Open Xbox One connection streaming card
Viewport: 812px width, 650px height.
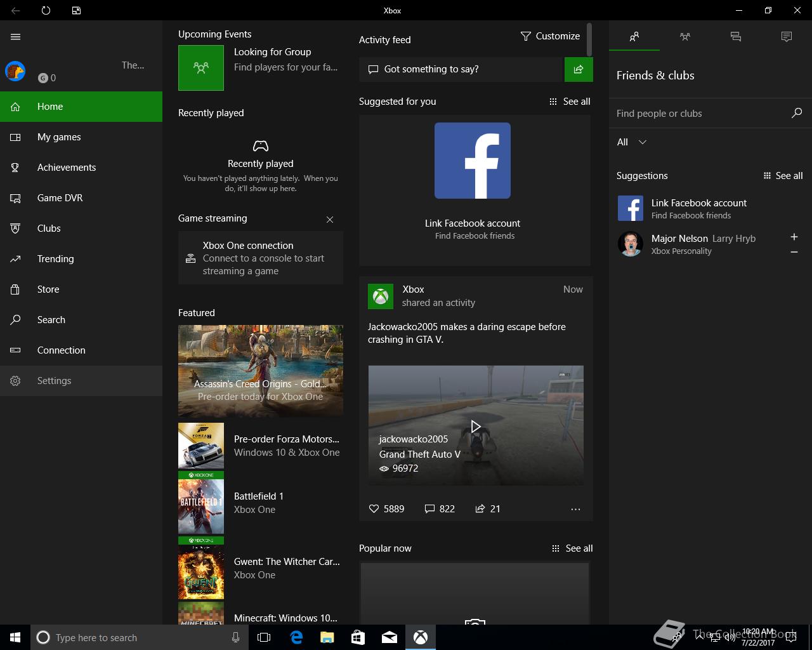261,258
